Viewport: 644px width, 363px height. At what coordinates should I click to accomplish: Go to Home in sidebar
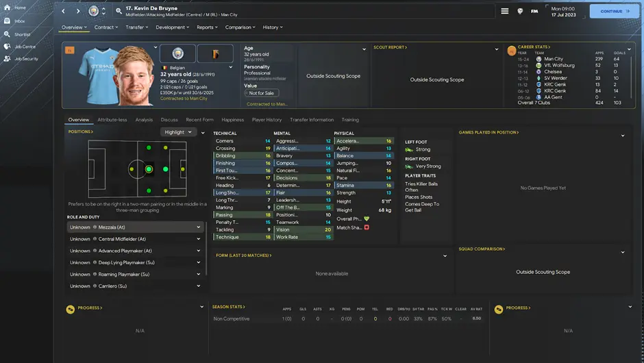tap(15, 8)
